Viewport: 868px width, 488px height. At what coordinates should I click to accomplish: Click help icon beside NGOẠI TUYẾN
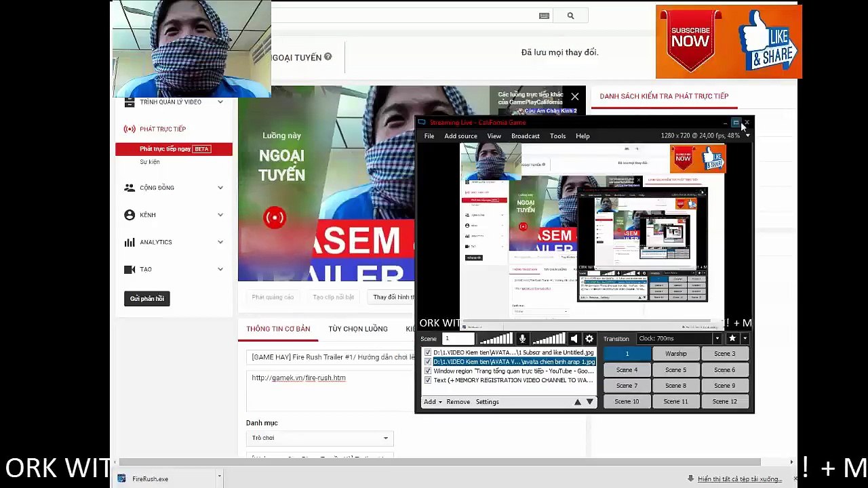pos(328,57)
